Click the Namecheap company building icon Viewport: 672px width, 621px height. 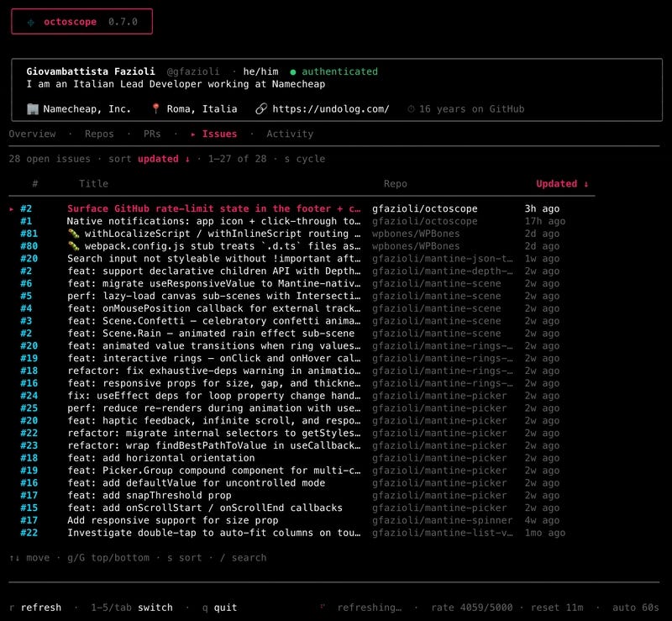[x=33, y=109]
